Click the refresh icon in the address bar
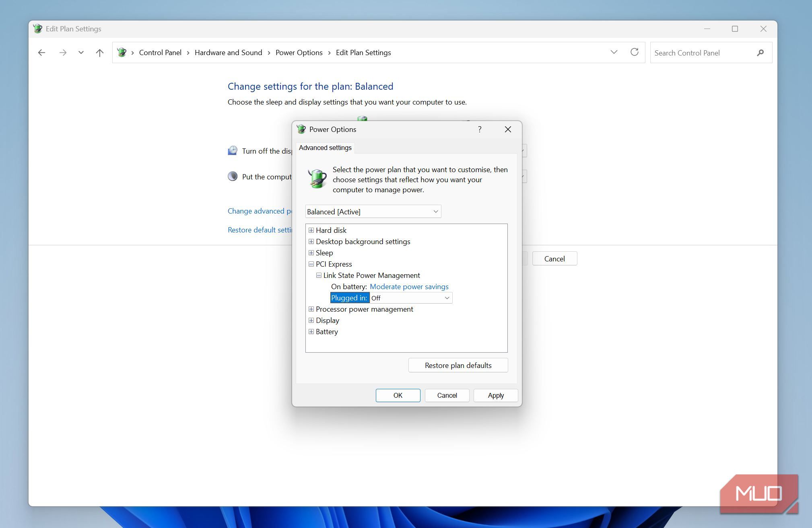 pos(635,52)
